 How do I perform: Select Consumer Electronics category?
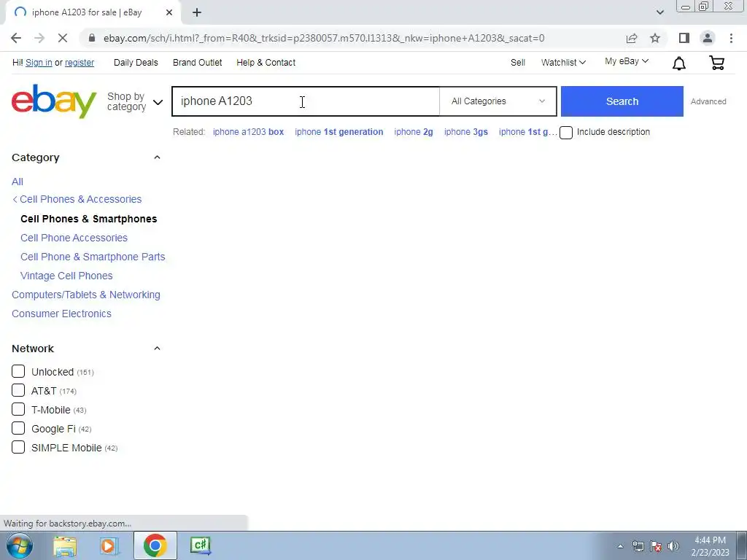click(61, 314)
